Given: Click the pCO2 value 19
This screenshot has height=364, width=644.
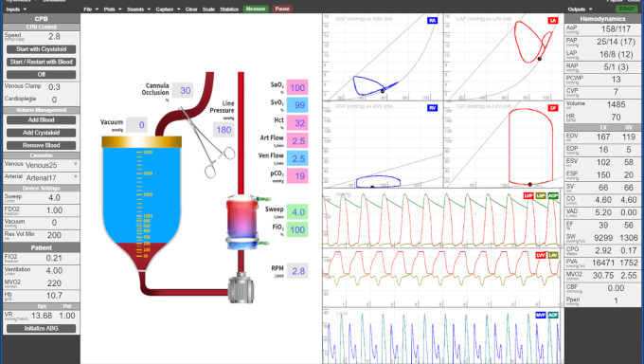Looking at the screenshot, I should click(x=297, y=176).
